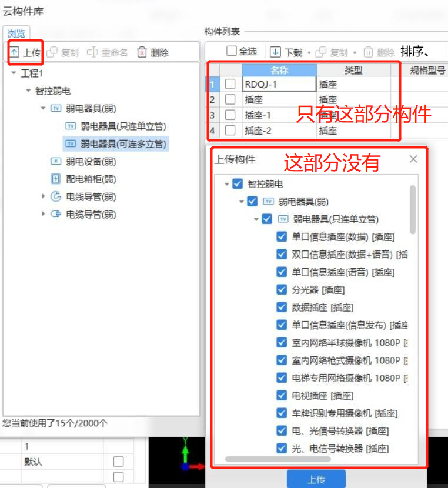Close the 上传构件 dialog
The width and height of the screenshot is (448, 488).
click(x=413, y=159)
